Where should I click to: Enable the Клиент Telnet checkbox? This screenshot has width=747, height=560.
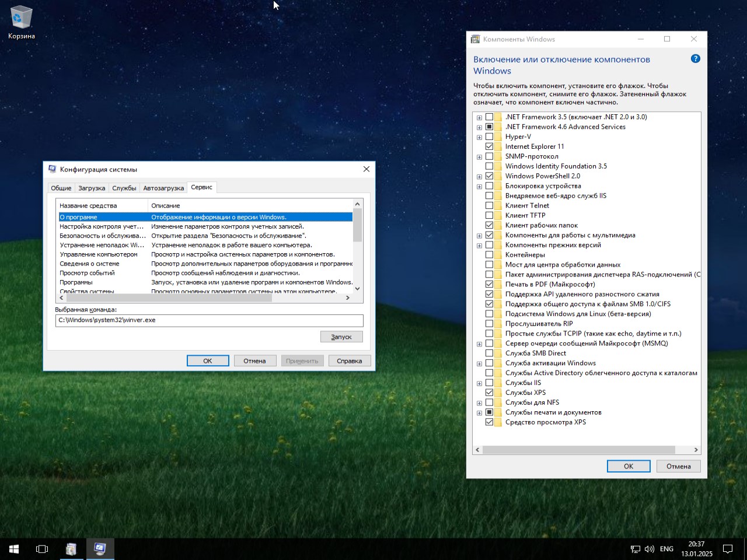click(489, 205)
